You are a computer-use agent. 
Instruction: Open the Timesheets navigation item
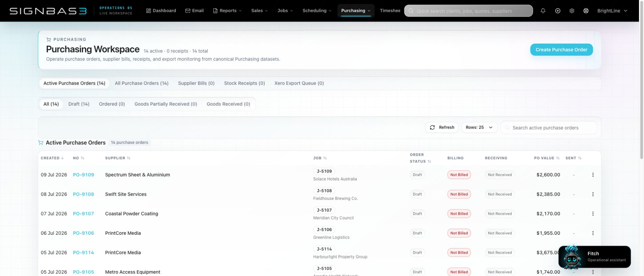pos(390,11)
